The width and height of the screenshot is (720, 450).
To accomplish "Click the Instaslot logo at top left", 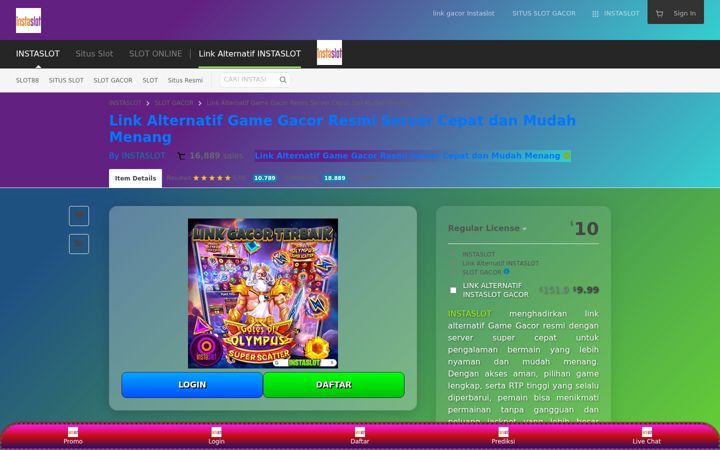I will coord(28,20).
